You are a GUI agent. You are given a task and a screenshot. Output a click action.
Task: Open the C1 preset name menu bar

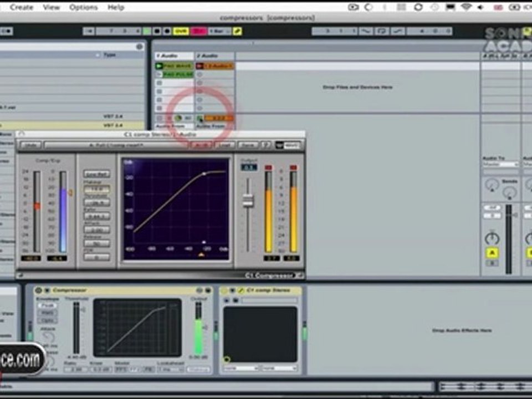116,145
